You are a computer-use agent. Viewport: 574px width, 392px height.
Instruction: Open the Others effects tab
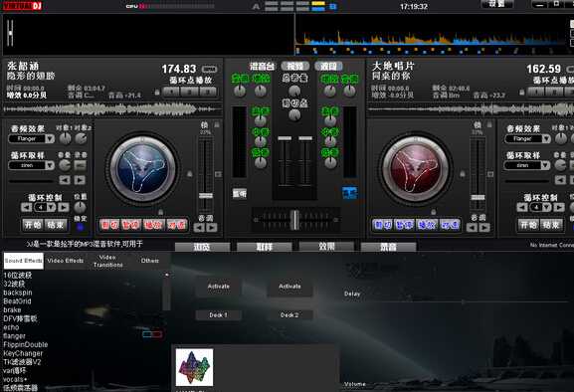click(x=150, y=261)
